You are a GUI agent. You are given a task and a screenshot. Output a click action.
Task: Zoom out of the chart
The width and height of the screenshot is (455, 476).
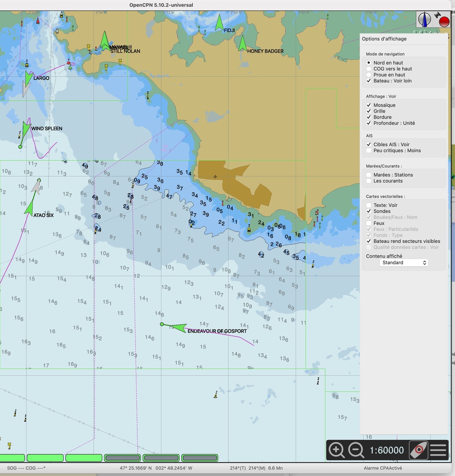pyautogui.click(x=356, y=450)
